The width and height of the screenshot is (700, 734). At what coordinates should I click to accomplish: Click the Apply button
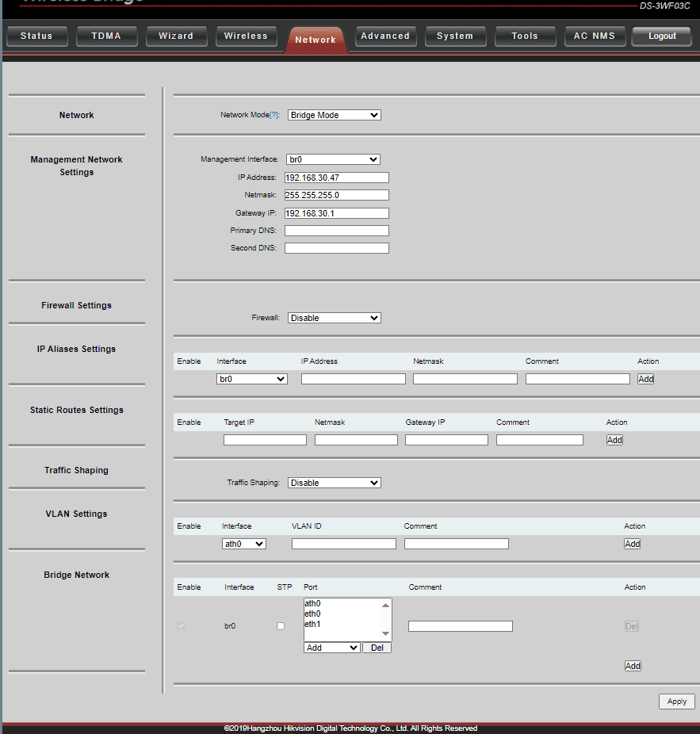click(x=676, y=702)
